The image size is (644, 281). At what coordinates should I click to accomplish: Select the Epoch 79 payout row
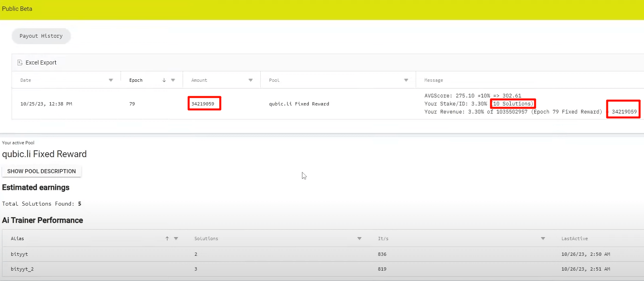click(132, 104)
